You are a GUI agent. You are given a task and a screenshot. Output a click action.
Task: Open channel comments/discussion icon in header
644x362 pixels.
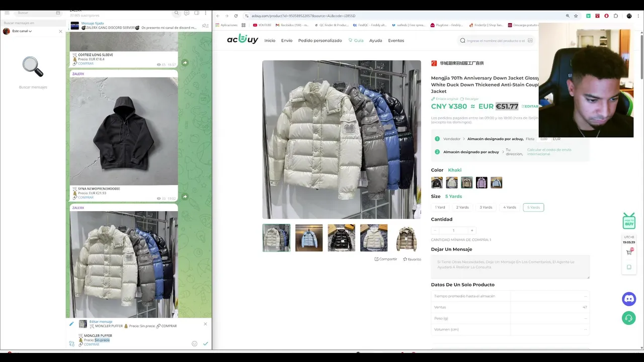187,13
